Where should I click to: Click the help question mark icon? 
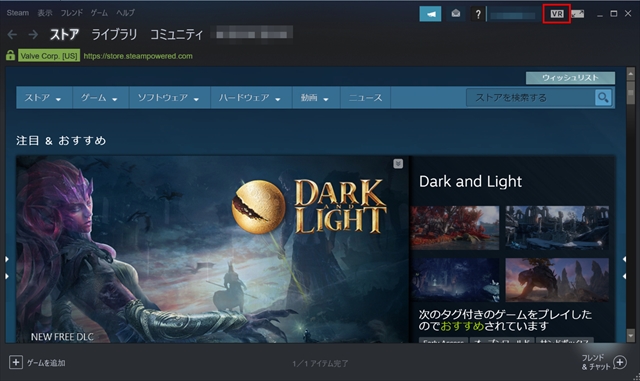click(478, 14)
